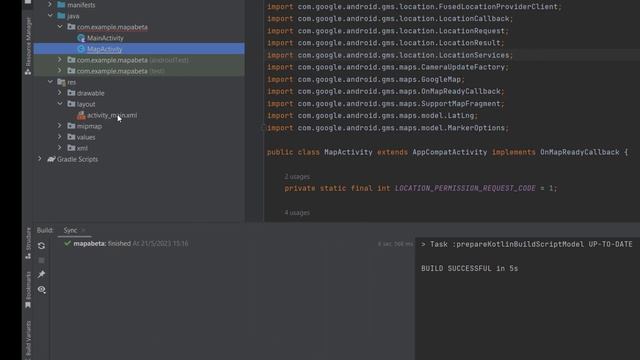The width and height of the screenshot is (640, 360).
Task: Expand the drawable folder
Action: pyautogui.click(x=60, y=93)
